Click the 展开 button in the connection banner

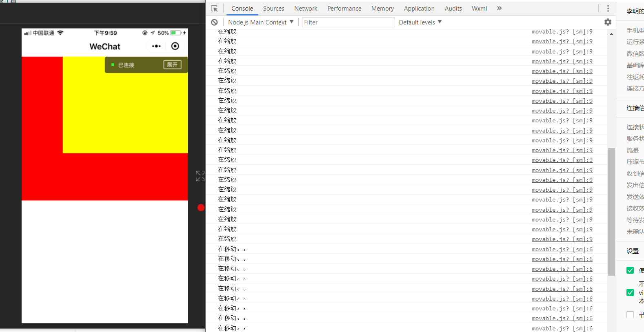click(x=172, y=64)
